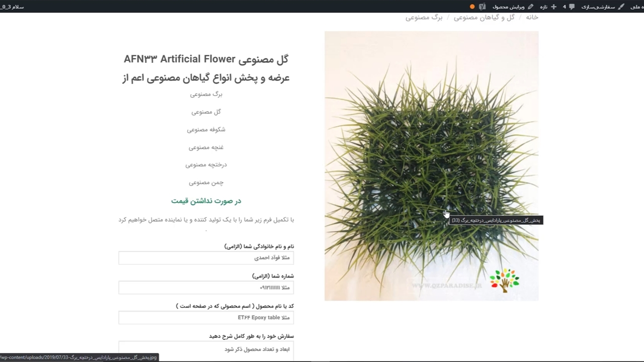Click the artificial grass product image
This screenshot has height=362, width=644.
point(431,151)
